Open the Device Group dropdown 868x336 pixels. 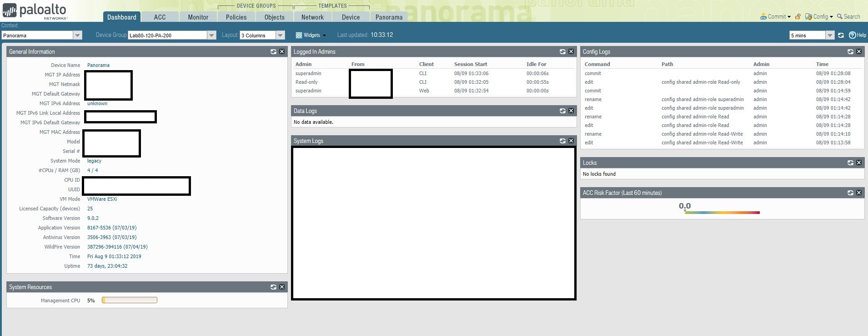point(172,36)
